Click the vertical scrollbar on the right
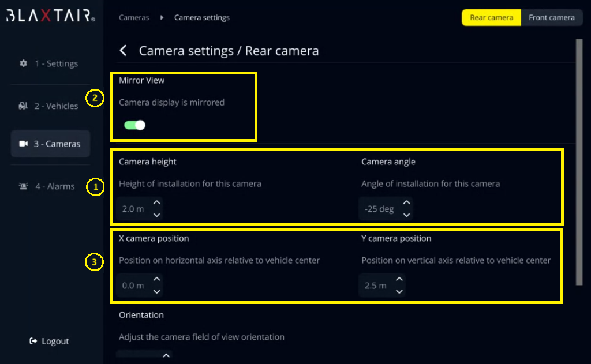 579,162
